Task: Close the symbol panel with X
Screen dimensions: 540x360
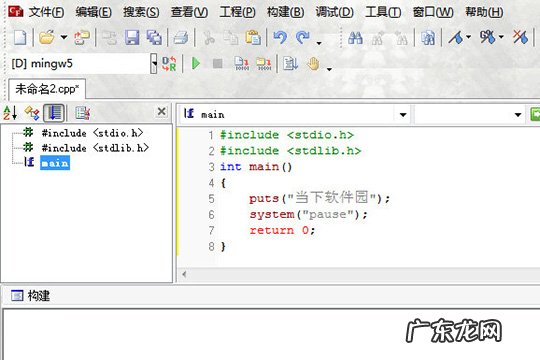Action: pyautogui.click(x=162, y=111)
